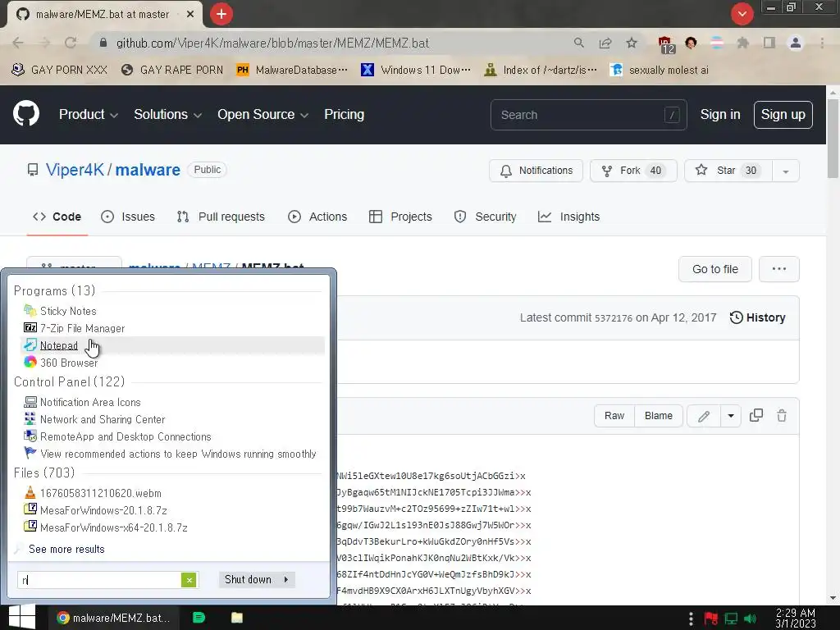Click the browser back arrow
The height and width of the screenshot is (630, 840).
(x=18, y=43)
